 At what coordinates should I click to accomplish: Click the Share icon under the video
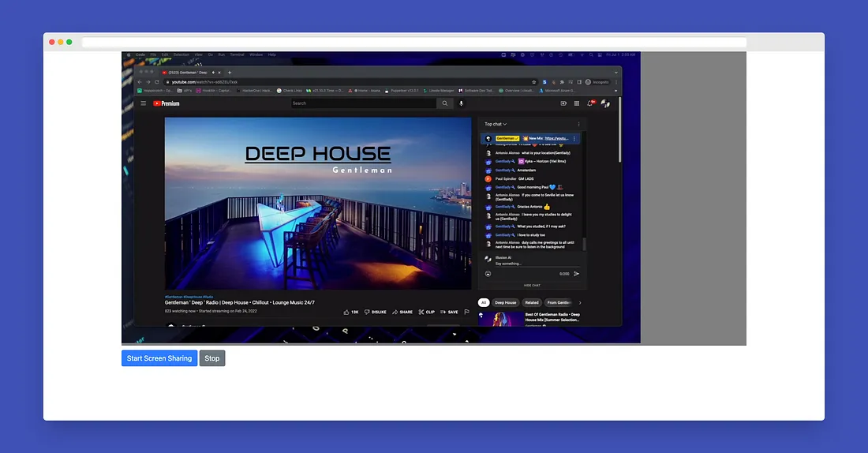click(x=402, y=312)
